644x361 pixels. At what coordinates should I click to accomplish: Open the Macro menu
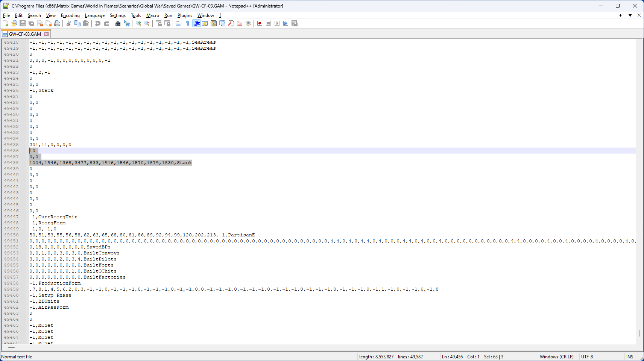[x=152, y=15]
